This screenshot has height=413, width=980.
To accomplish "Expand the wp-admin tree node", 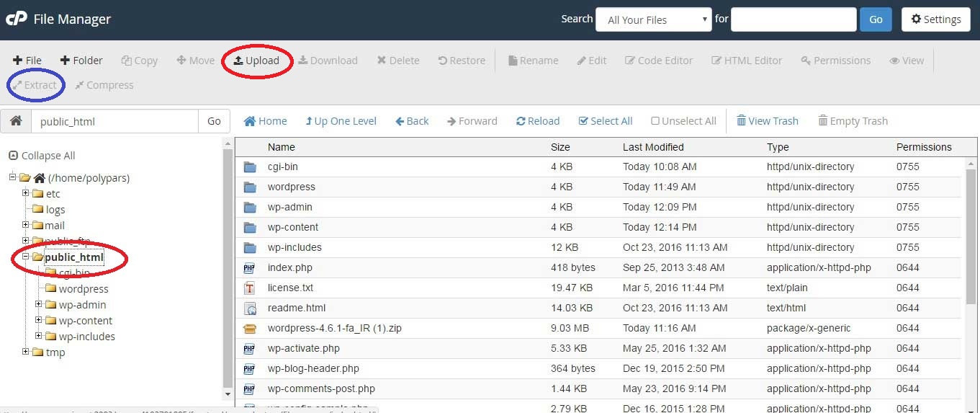I will click(x=39, y=304).
